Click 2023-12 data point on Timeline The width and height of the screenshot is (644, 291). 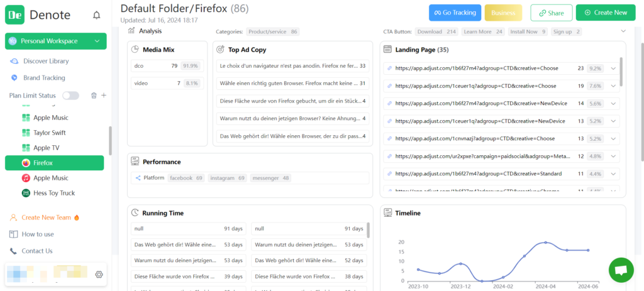coord(461,264)
